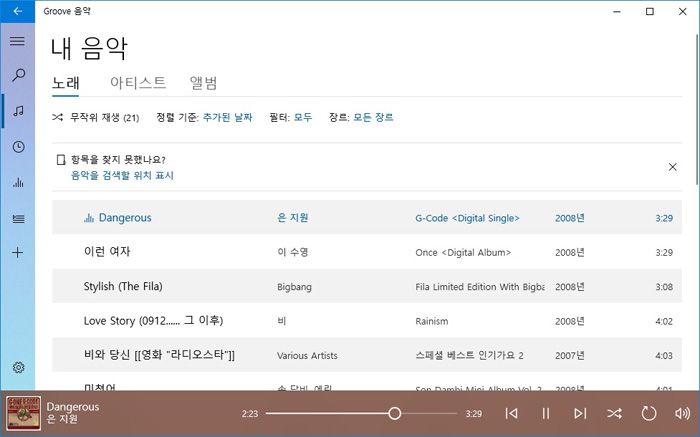Screen dimensions: 700x437
Task: Click artist Bigbang
Action: (294, 287)
